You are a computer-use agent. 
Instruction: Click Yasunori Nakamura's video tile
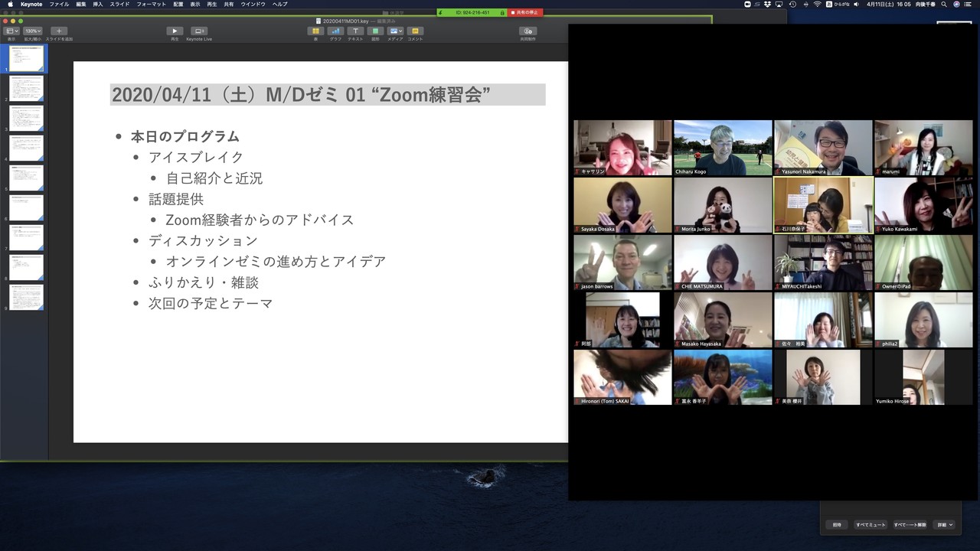click(x=823, y=148)
